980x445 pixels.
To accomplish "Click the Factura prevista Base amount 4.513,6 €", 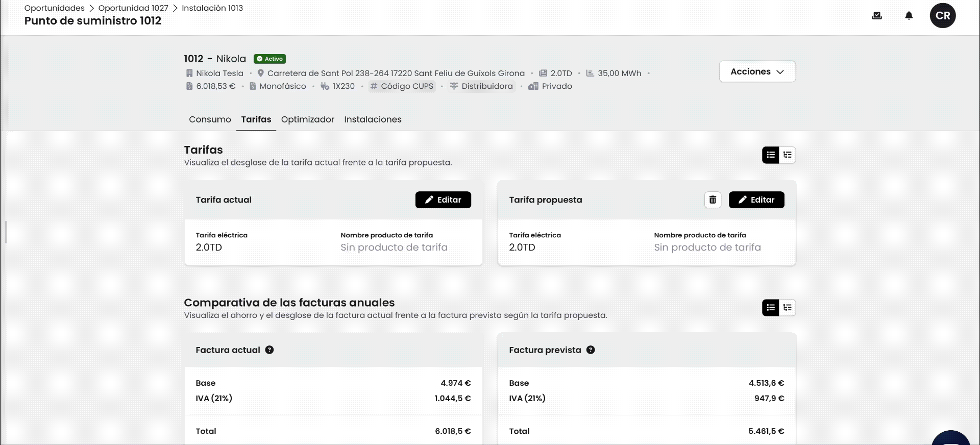I will [767, 383].
